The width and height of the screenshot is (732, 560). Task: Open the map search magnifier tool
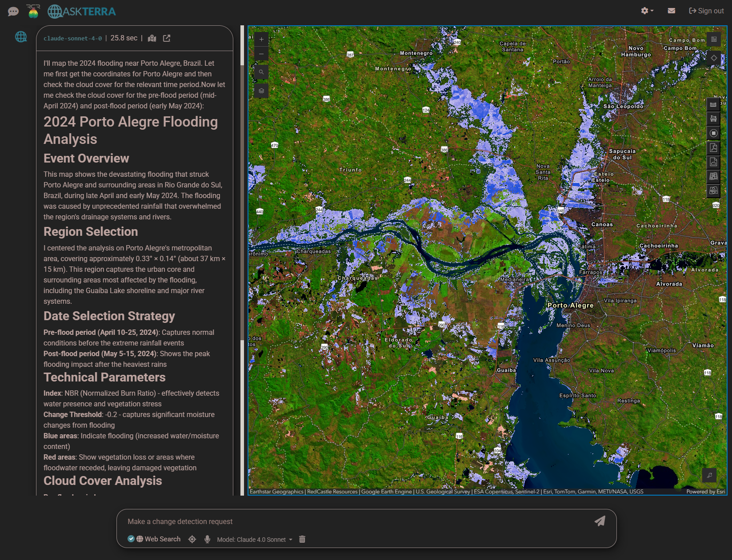pyautogui.click(x=261, y=71)
